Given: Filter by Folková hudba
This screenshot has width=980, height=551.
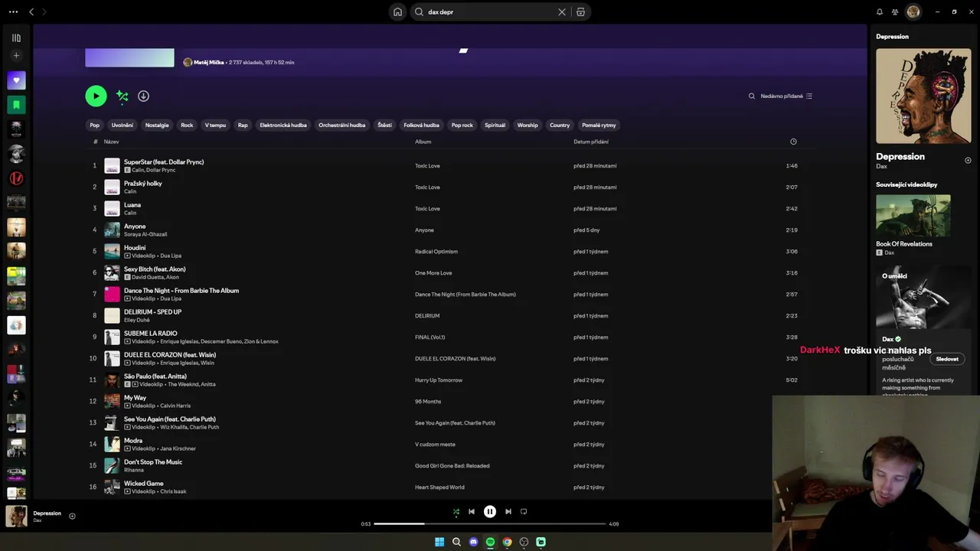Looking at the screenshot, I should (422, 126).
